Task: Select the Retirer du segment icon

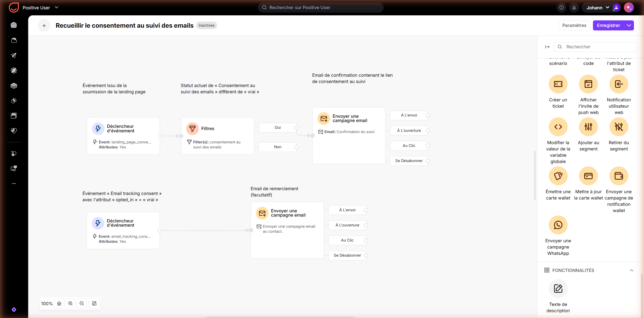Action: [619, 127]
